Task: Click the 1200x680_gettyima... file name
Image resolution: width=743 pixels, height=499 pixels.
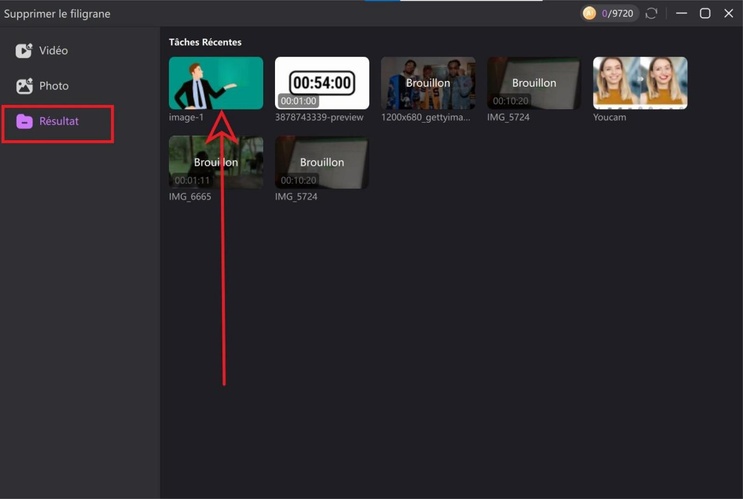Action: tap(426, 117)
